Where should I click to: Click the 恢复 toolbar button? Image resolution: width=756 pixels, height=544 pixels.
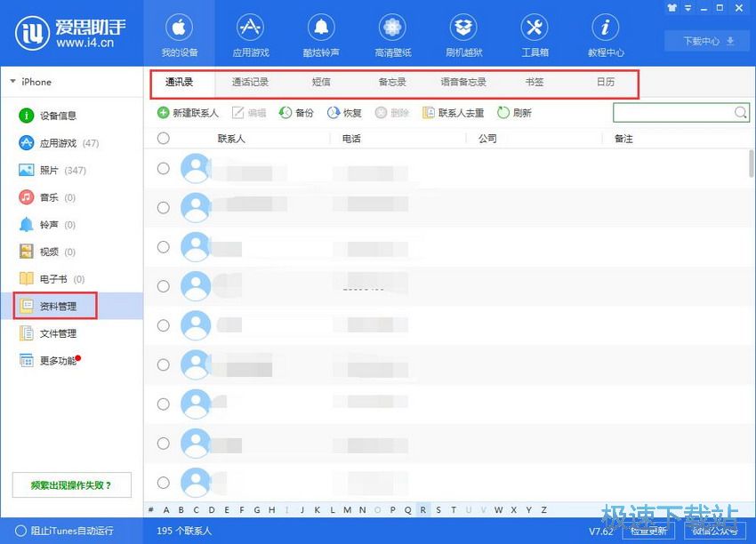pyautogui.click(x=344, y=113)
